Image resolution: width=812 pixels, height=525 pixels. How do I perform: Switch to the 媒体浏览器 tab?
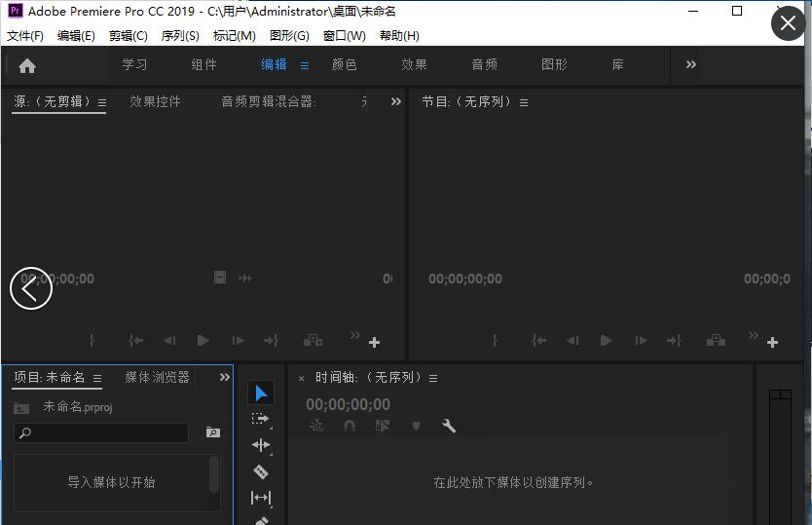[157, 377]
